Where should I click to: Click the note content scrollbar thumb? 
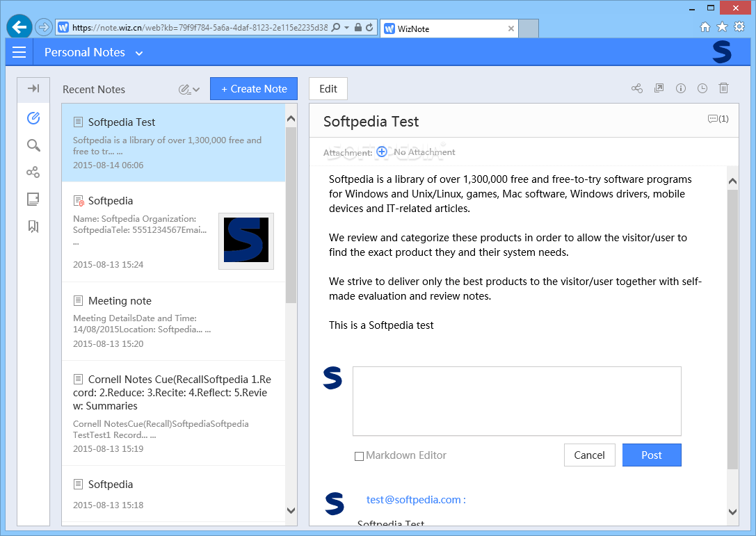(x=732, y=330)
